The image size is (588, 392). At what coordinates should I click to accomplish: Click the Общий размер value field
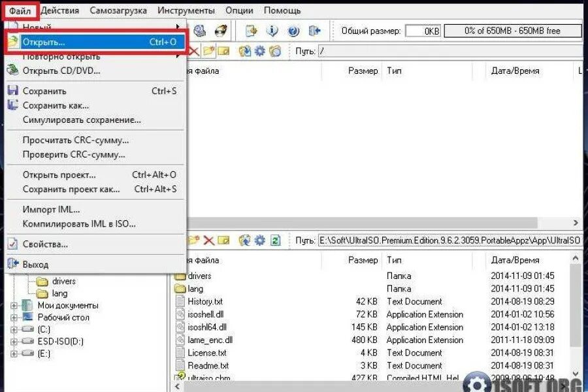tap(423, 31)
